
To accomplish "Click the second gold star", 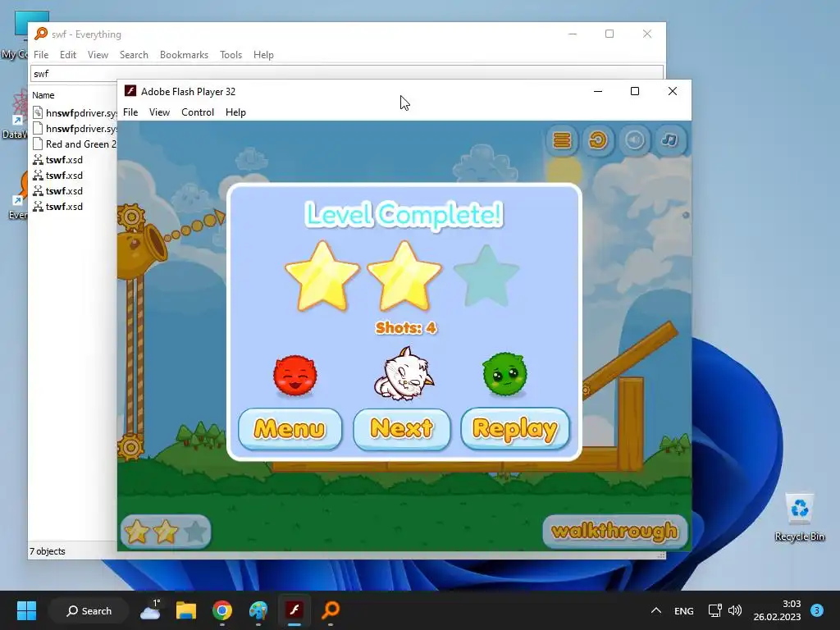I will (404, 276).
